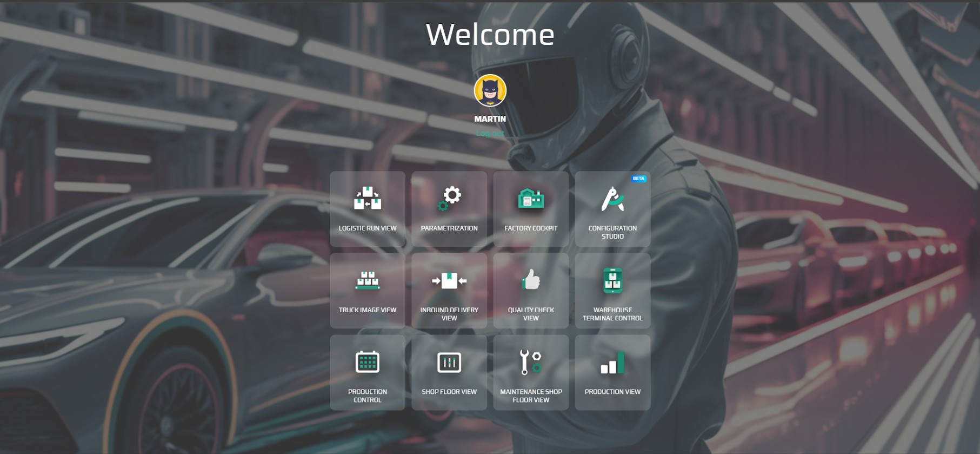Viewport: 980px width, 454px height.
Task: Open the Production View bar chart icon
Action: click(x=612, y=362)
